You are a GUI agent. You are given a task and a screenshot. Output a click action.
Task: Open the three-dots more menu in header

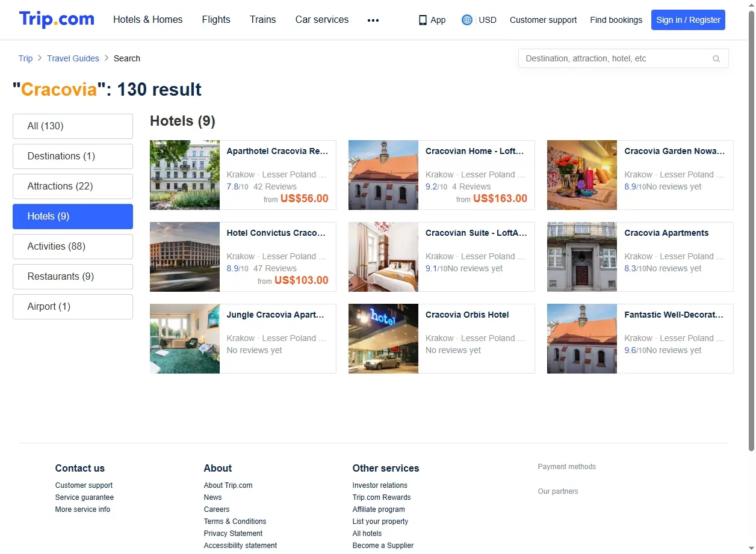pos(373,20)
